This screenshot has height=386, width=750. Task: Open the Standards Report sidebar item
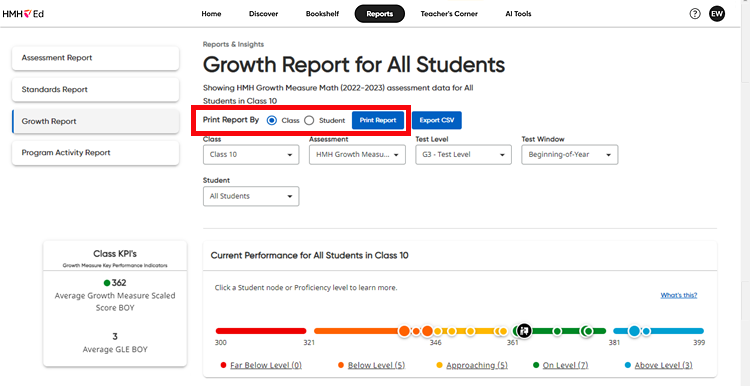pos(95,89)
